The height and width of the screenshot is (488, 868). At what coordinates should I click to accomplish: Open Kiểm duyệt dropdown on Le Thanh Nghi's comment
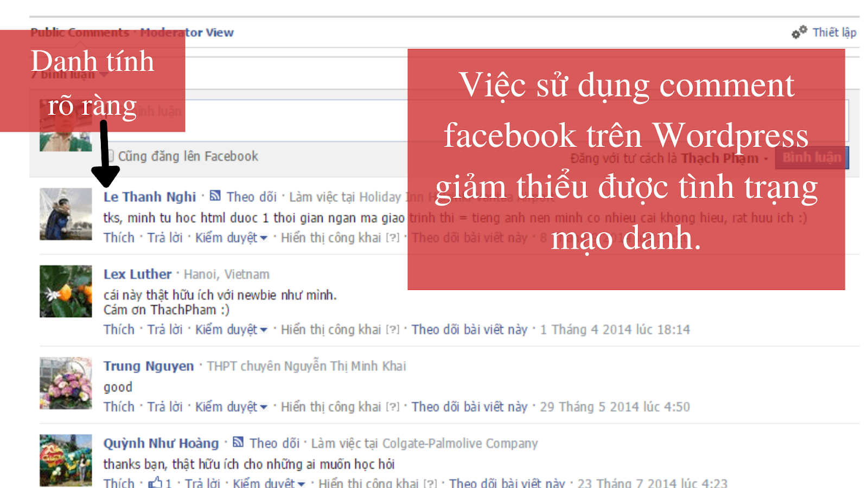(x=231, y=237)
